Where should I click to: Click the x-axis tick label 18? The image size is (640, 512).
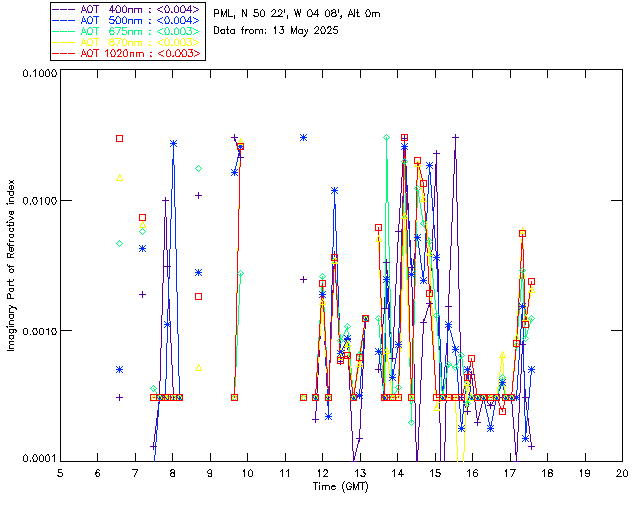(x=547, y=473)
